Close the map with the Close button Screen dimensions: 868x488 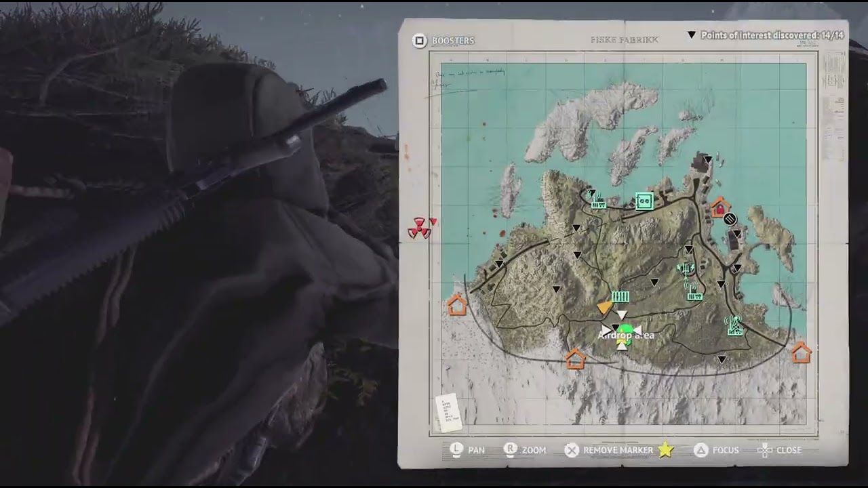pos(779,450)
